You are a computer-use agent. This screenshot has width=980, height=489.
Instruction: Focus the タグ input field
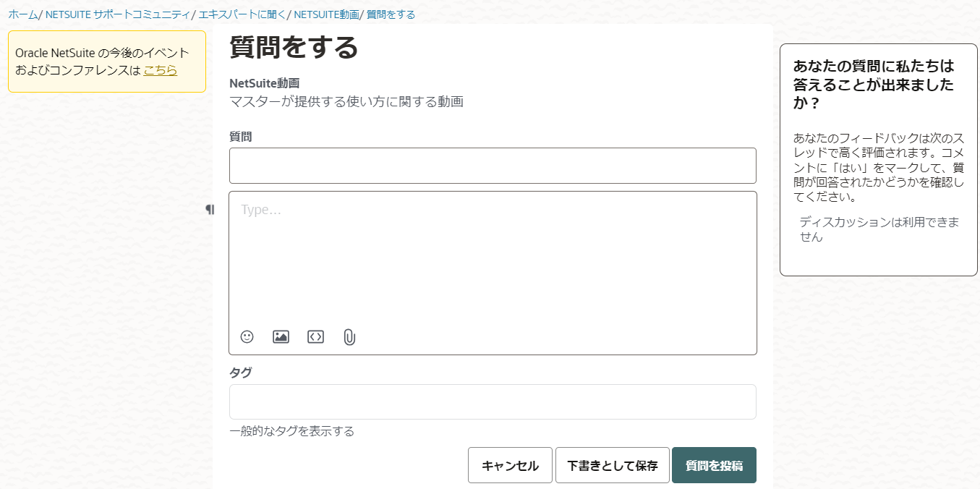pos(493,401)
